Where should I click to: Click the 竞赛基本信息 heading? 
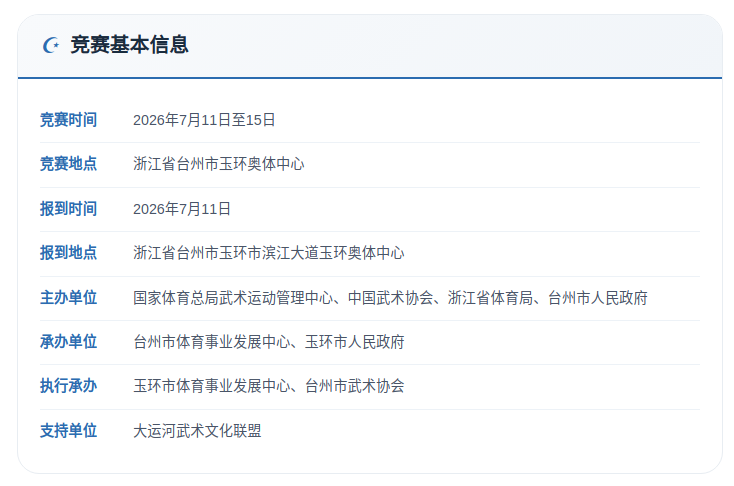pos(129,45)
